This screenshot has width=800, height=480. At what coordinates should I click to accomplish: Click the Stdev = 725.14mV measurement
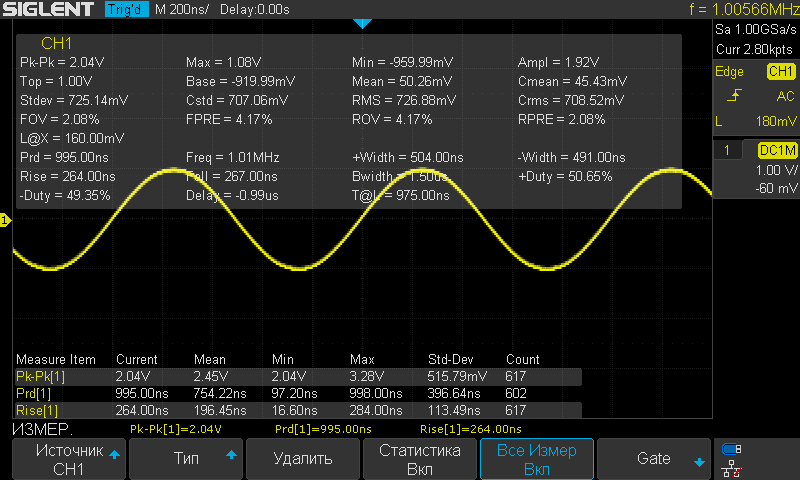tap(74, 100)
